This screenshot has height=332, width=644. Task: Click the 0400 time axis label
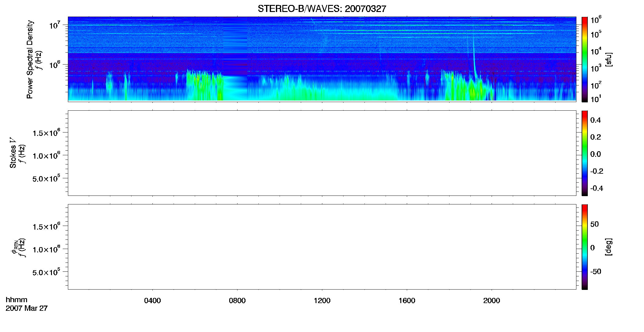152,301
